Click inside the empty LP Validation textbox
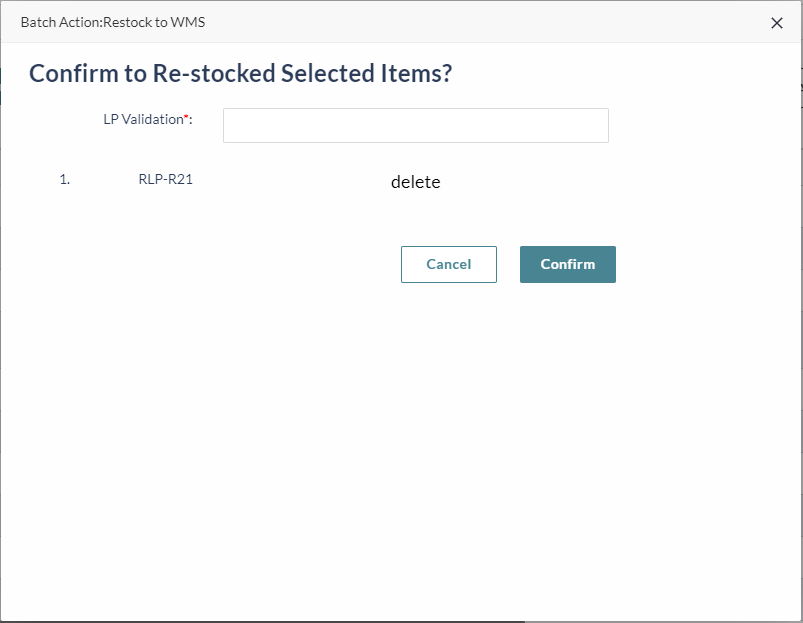Image resolution: width=803 pixels, height=623 pixels. (415, 126)
